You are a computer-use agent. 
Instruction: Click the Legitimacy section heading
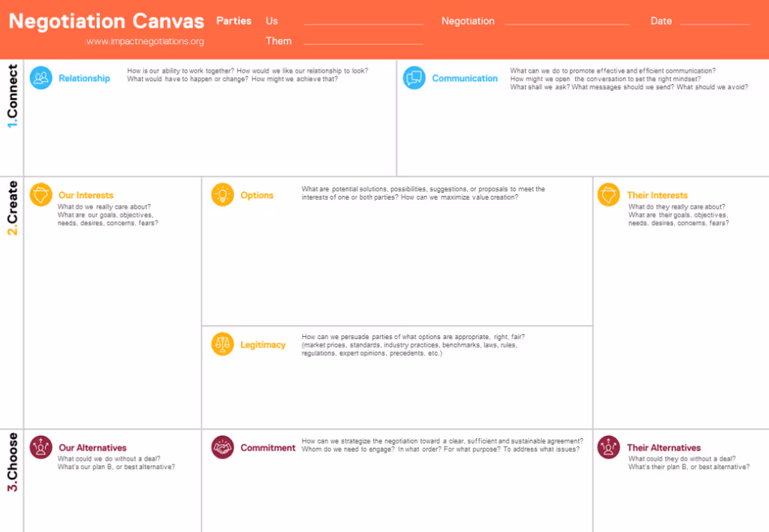pyautogui.click(x=263, y=345)
